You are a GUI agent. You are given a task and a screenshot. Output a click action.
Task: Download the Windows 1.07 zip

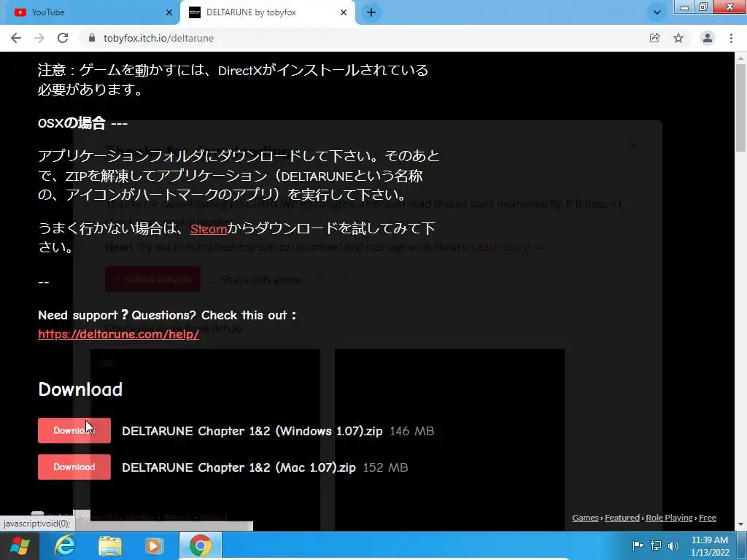click(74, 430)
